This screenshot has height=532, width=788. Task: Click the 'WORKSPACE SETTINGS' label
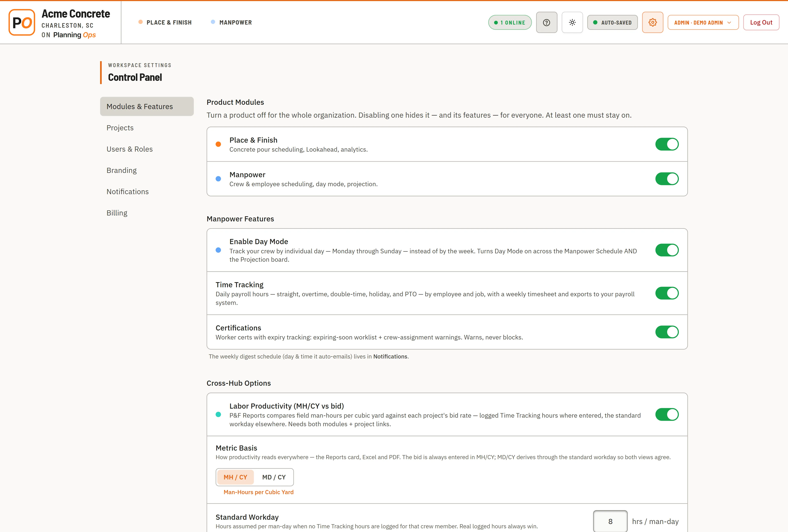click(140, 65)
